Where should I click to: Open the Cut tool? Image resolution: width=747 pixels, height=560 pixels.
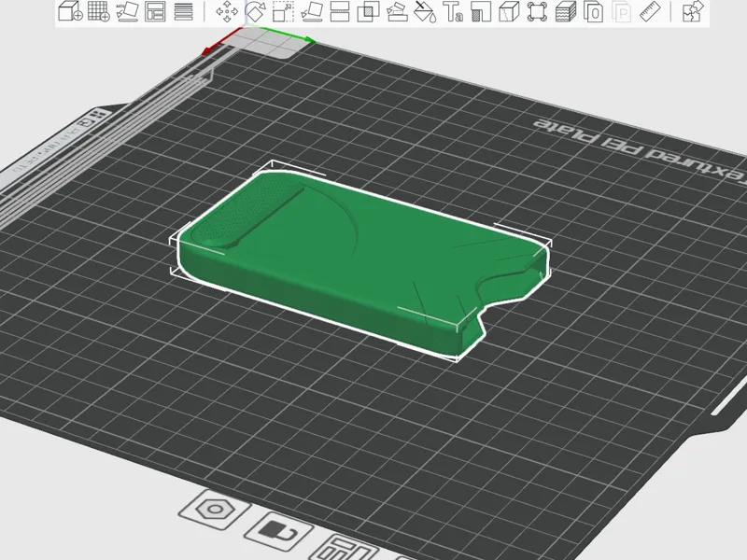[340, 11]
